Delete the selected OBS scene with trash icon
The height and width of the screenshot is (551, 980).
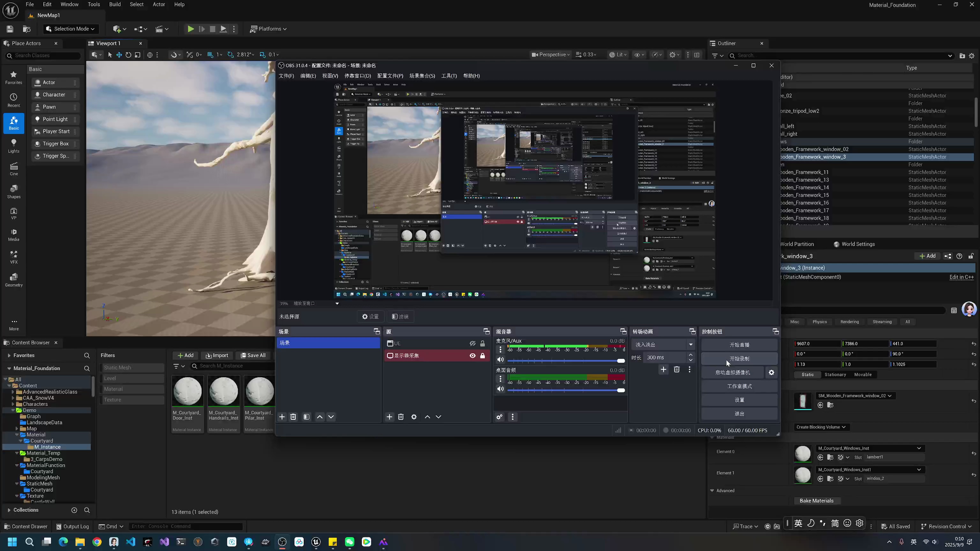click(293, 417)
